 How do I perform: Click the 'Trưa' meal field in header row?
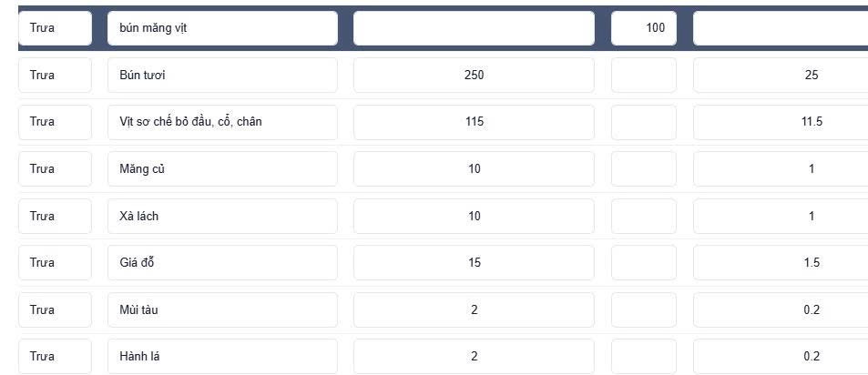(x=55, y=27)
